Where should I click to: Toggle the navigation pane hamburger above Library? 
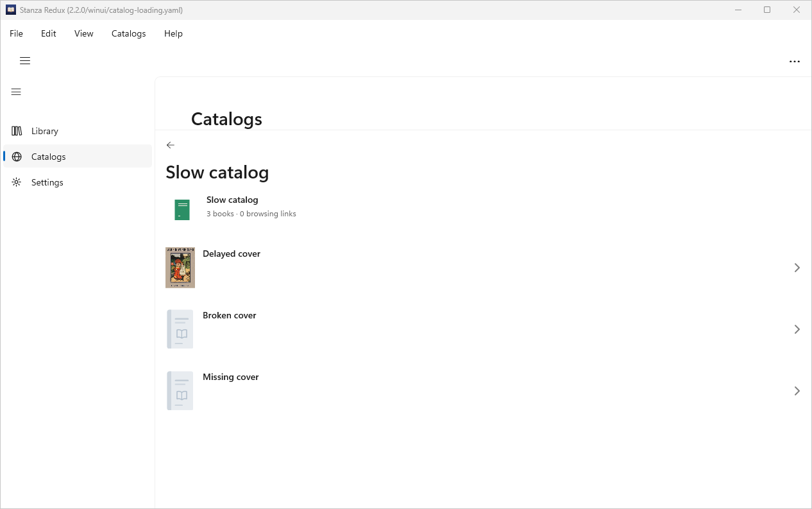(17, 92)
